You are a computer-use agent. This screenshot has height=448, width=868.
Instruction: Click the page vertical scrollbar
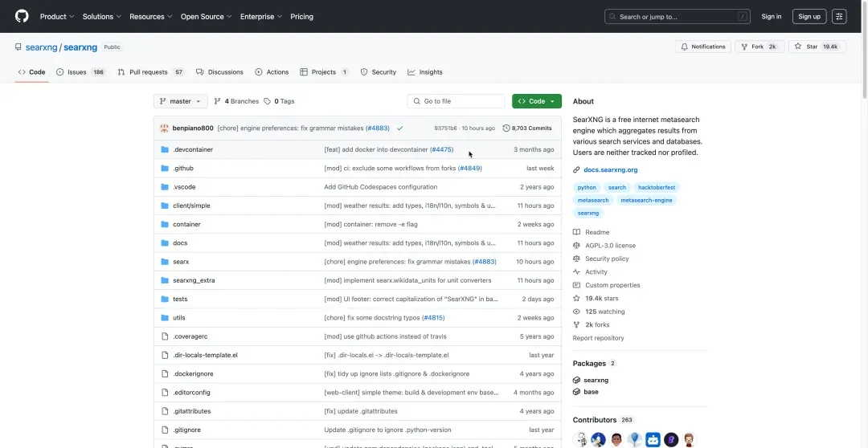(x=864, y=50)
